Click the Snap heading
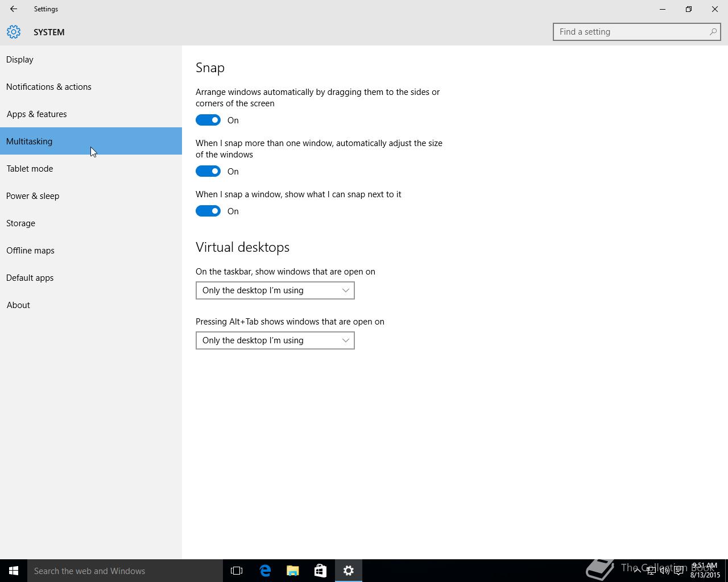The width and height of the screenshot is (728, 582). click(x=210, y=68)
